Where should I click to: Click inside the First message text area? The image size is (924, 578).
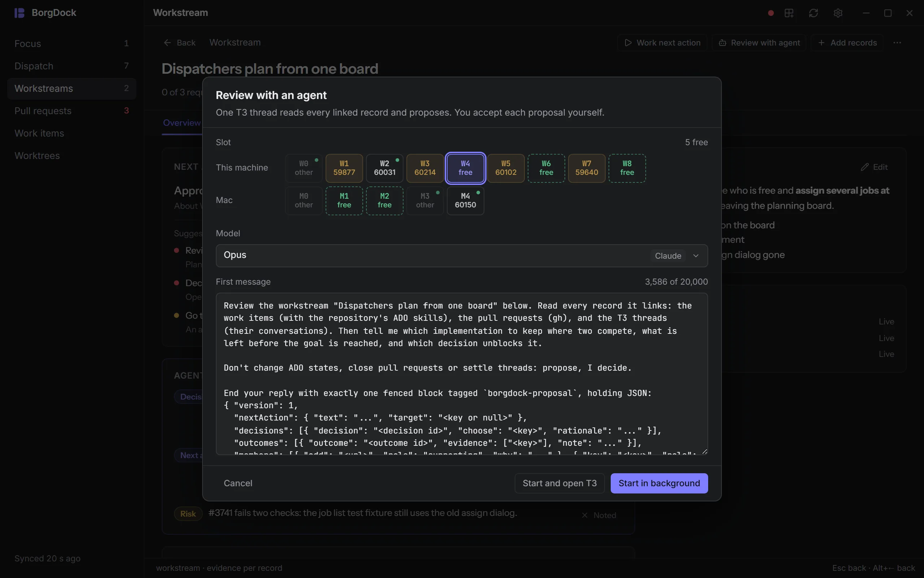pyautogui.click(x=462, y=374)
